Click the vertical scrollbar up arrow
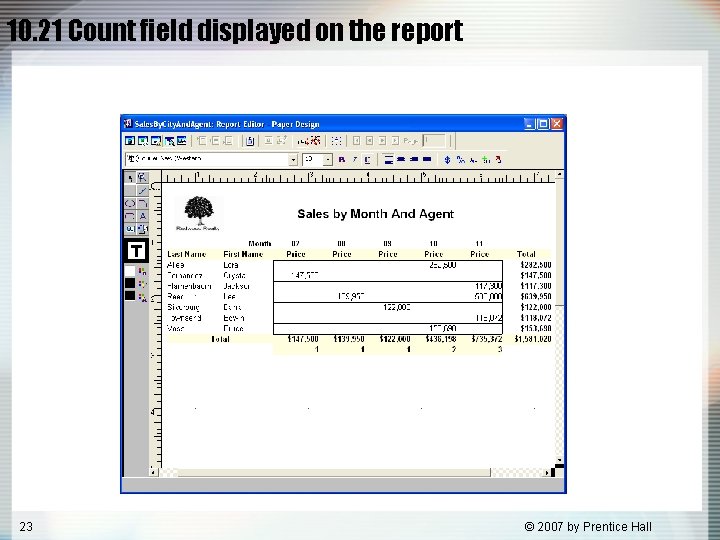The image size is (720, 540). coord(559,174)
